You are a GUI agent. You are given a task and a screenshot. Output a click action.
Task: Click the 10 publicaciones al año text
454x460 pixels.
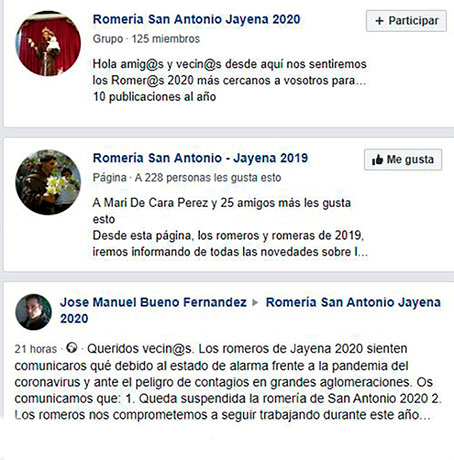(x=154, y=97)
